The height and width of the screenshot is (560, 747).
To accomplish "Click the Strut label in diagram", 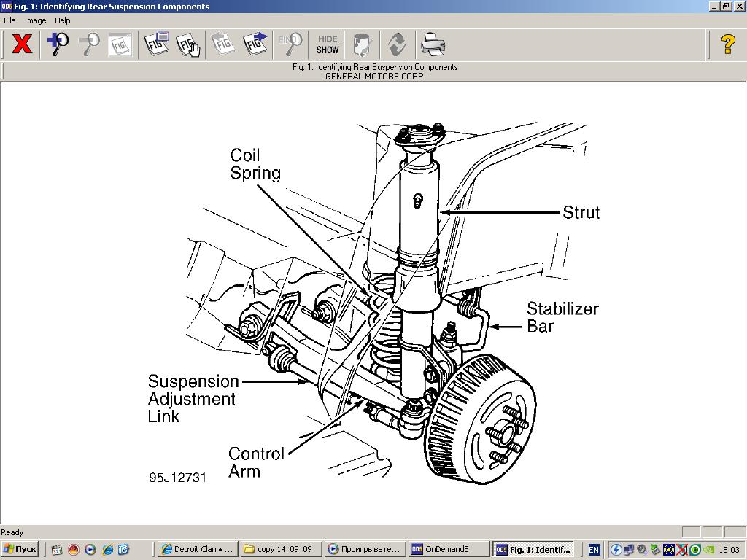I will coord(581,212).
